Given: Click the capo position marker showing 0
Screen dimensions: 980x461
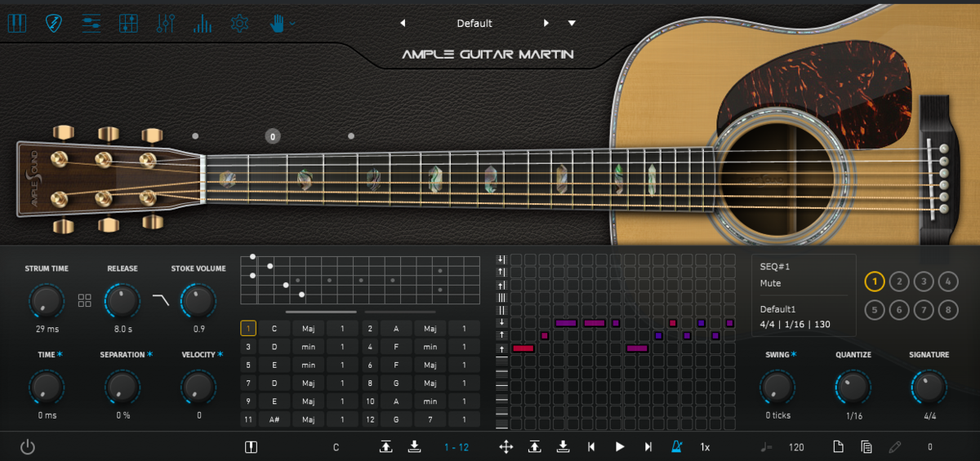Looking at the screenshot, I should point(273,136).
